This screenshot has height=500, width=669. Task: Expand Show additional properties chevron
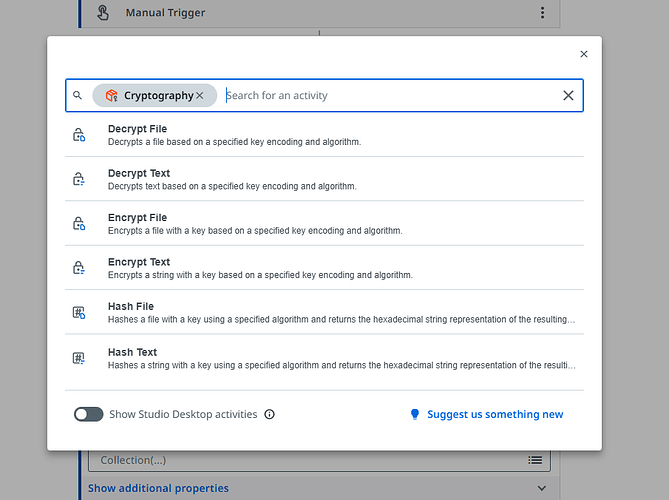tap(542, 488)
